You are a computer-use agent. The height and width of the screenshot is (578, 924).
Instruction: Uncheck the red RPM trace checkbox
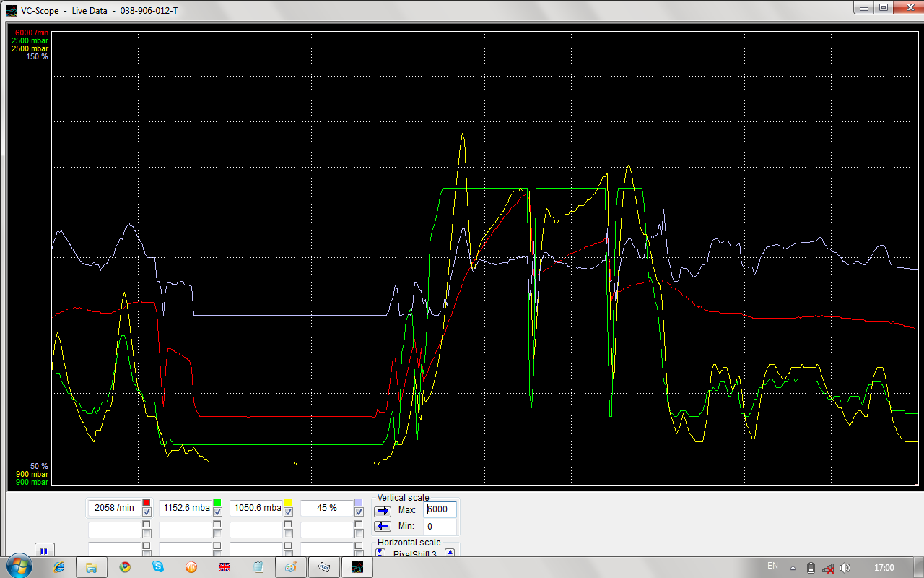(x=147, y=512)
